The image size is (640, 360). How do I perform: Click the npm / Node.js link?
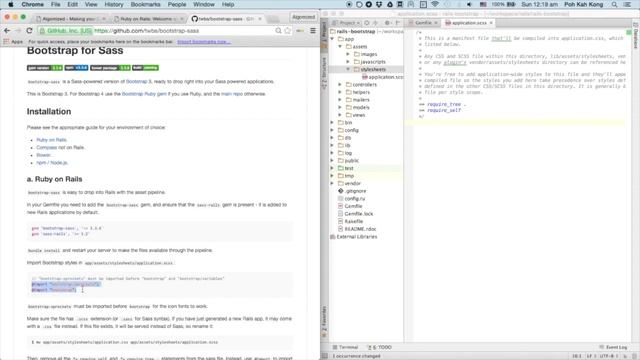point(52,163)
